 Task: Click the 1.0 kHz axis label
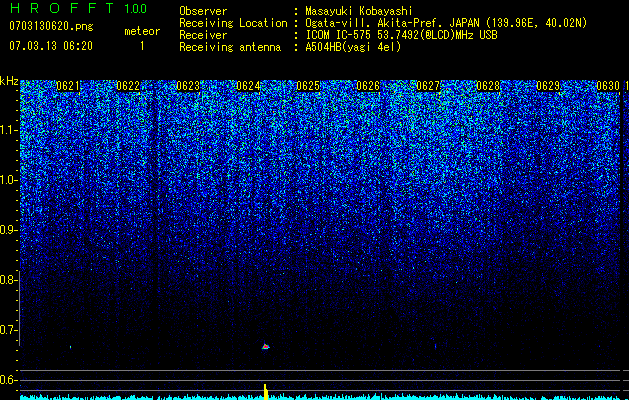(8, 180)
